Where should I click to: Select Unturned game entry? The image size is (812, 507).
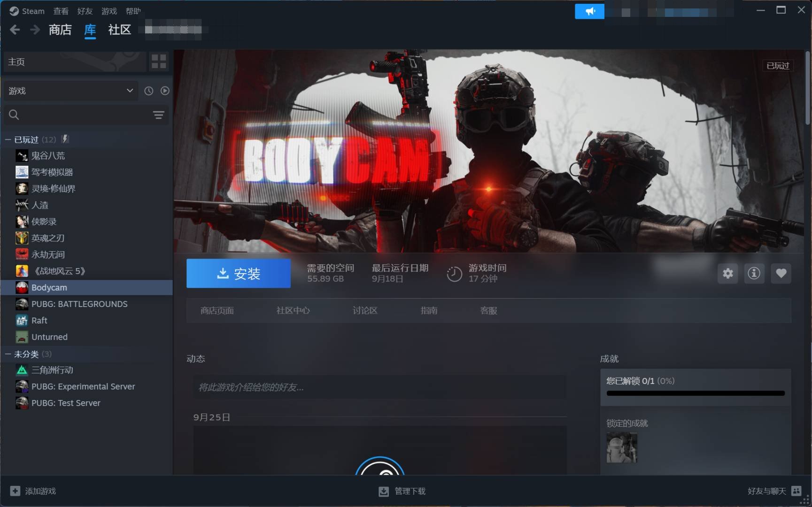[x=87, y=337]
